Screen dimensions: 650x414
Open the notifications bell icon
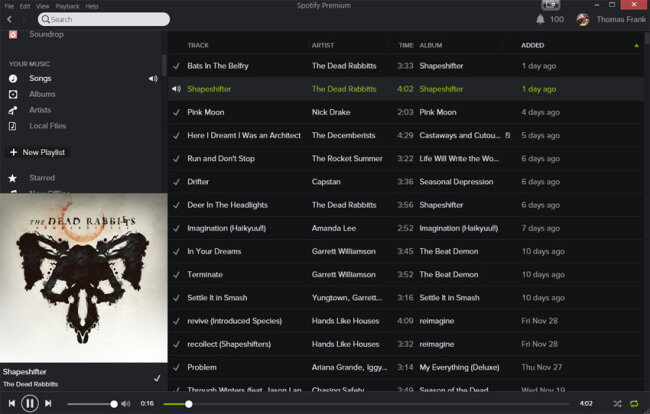540,19
